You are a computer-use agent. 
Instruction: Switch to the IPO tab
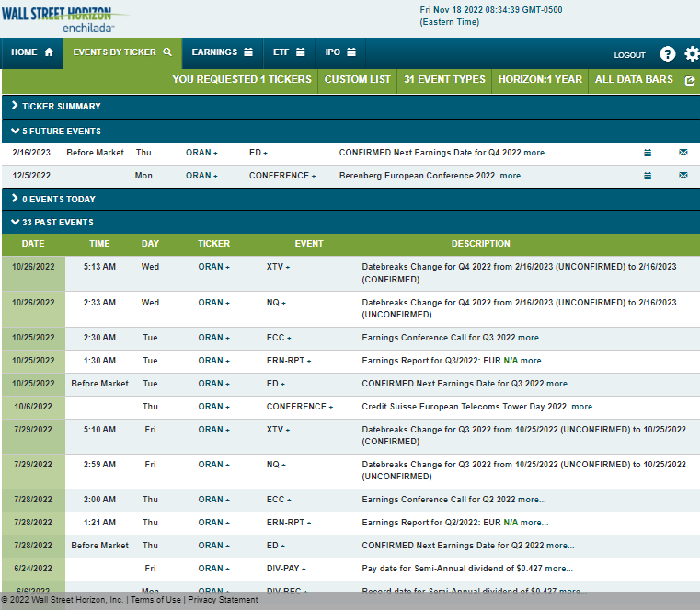pyautogui.click(x=339, y=52)
